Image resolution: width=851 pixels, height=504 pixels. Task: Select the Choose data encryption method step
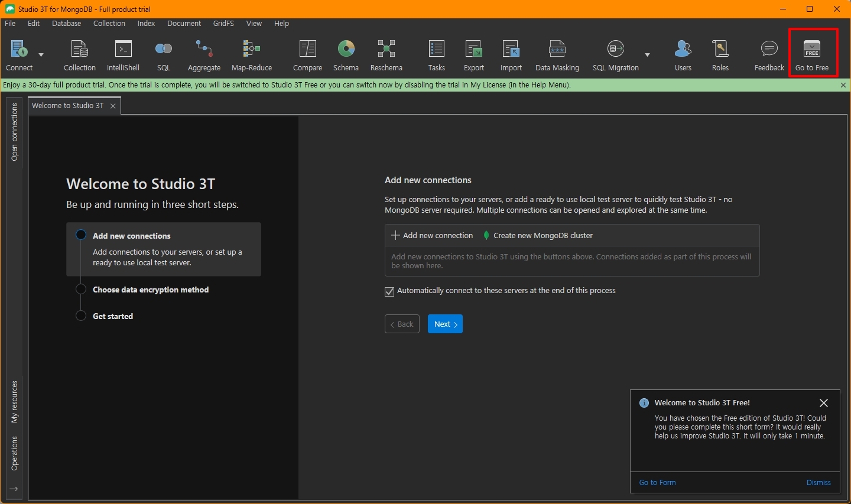click(151, 290)
